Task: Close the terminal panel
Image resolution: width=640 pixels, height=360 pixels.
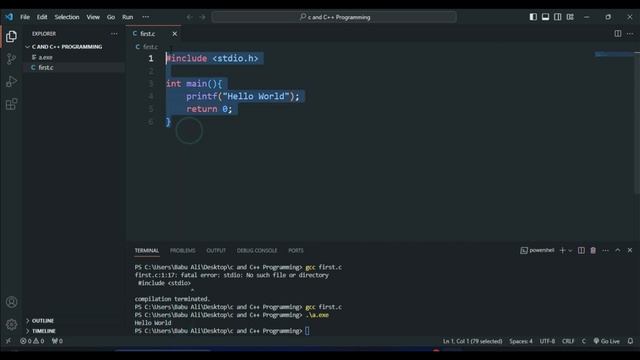Action: [630, 250]
